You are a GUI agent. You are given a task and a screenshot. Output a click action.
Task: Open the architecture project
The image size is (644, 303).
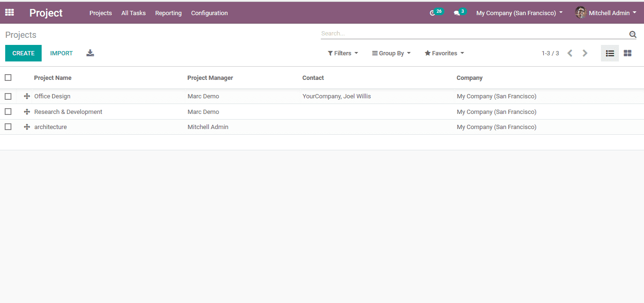51,127
